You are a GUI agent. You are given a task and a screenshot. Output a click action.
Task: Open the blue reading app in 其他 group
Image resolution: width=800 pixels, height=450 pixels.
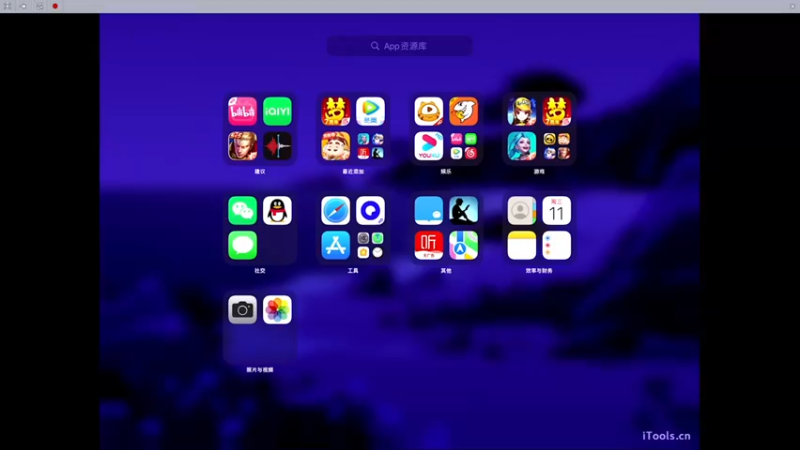click(x=429, y=210)
